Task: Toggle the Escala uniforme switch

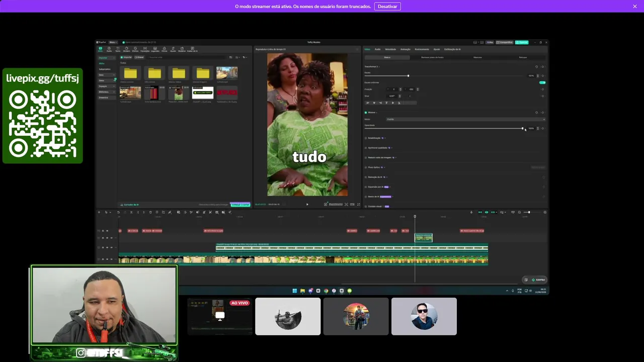Action: [x=542, y=82]
